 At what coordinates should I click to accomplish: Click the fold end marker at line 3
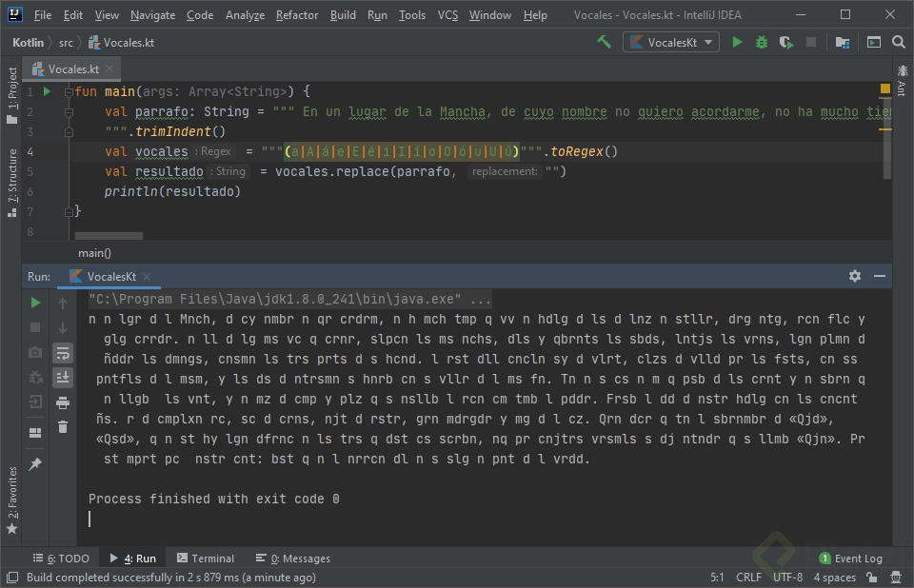69,131
